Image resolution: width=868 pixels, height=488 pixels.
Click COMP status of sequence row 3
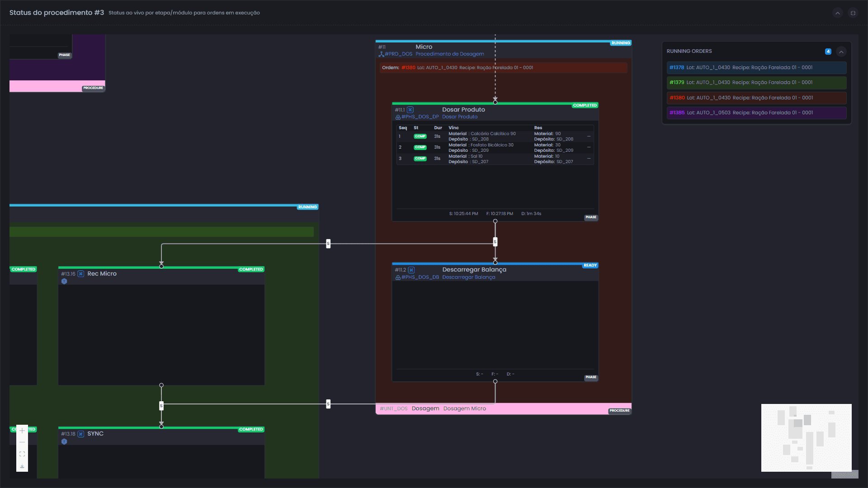420,159
